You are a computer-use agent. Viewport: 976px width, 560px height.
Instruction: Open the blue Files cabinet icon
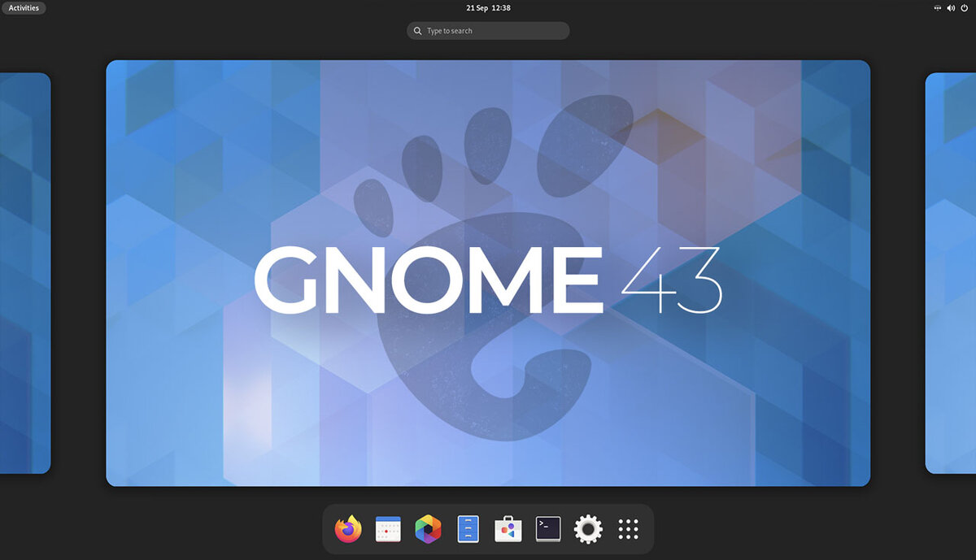tap(468, 530)
